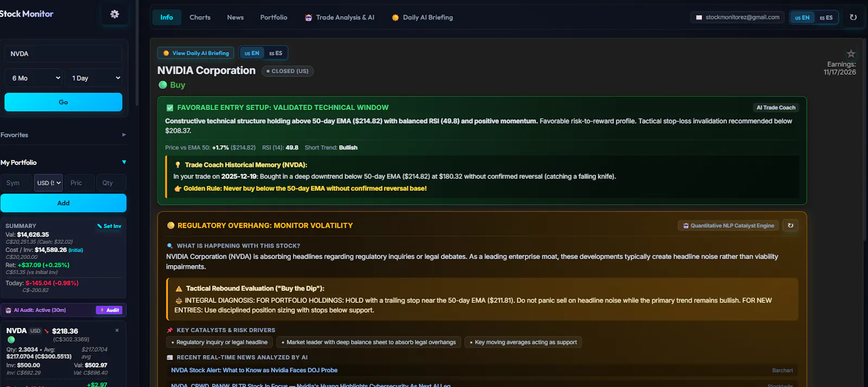Viewport: 868px width, 387px height.
Task: Close the NVDA portfolio card
Action: [x=117, y=330]
